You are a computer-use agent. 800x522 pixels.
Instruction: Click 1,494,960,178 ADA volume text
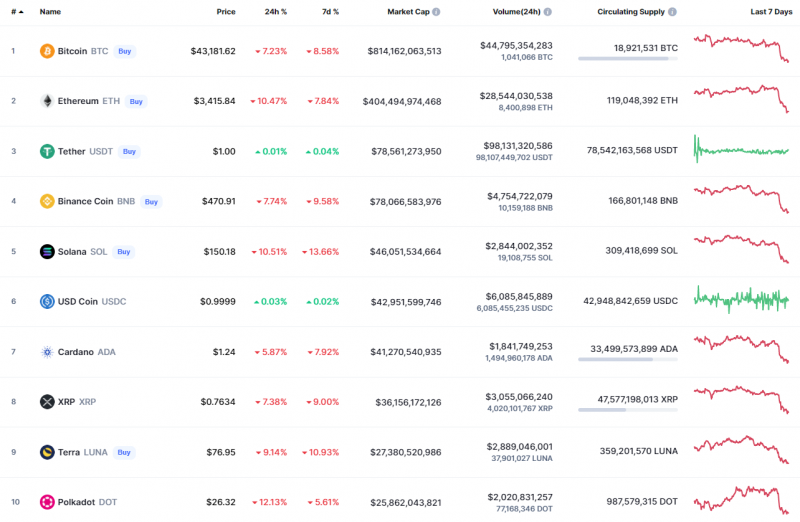(519, 358)
